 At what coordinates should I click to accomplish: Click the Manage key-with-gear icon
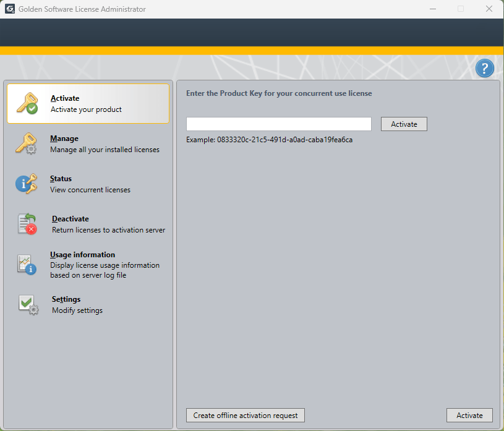(x=27, y=143)
